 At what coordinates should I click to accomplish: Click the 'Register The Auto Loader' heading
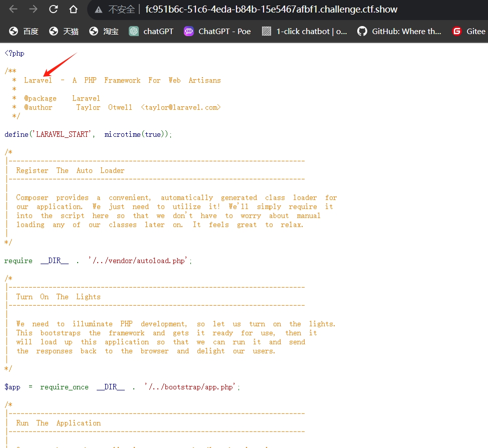coord(70,170)
